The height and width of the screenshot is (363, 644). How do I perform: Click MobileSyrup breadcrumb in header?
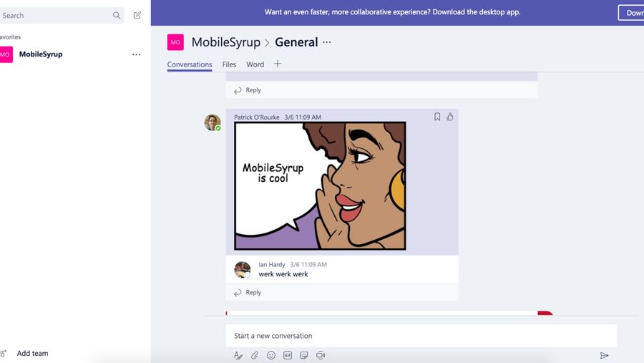pos(226,42)
